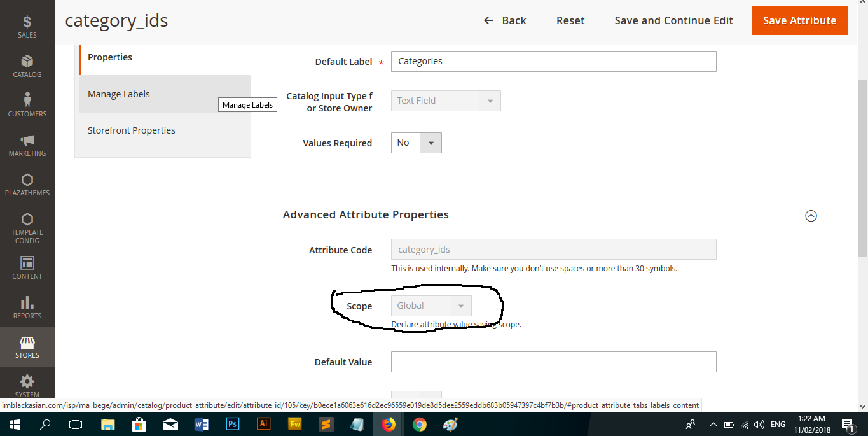
Task: Open the Catalog sidebar menu
Action: tap(27, 66)
